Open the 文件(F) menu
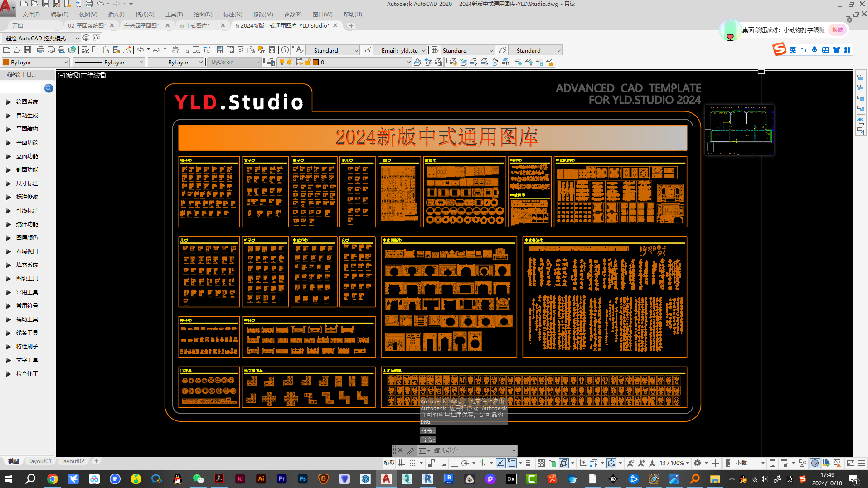 coord(31,14)
